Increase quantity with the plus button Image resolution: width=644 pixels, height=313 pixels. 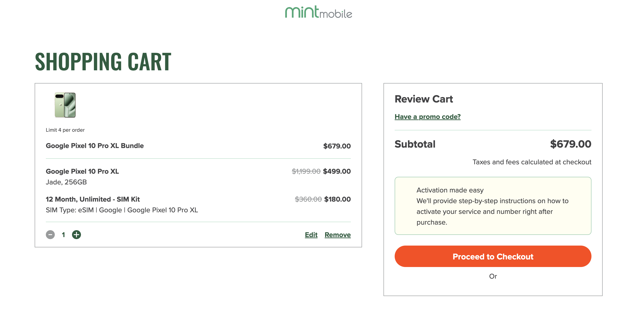[76, 235]
